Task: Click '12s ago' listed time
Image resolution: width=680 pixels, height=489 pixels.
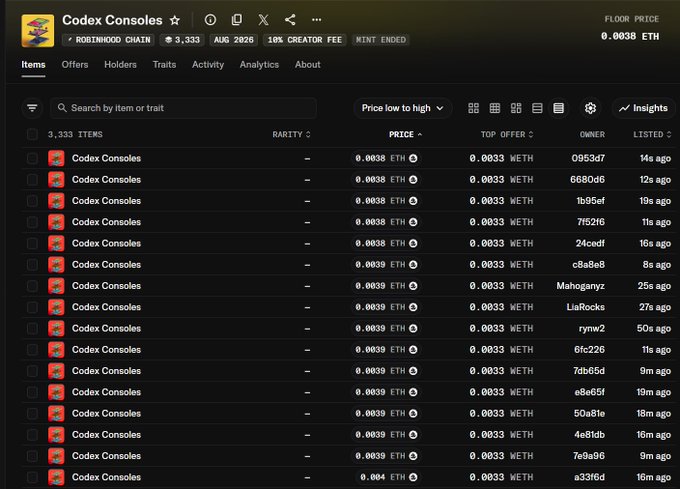Action: click(655, 179)
